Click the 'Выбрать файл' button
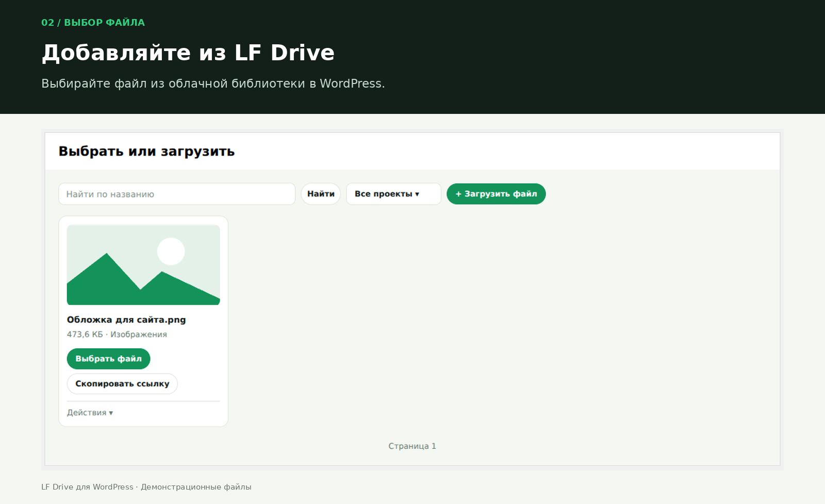This screenshot has height=504, width=825. pos(108,359)
